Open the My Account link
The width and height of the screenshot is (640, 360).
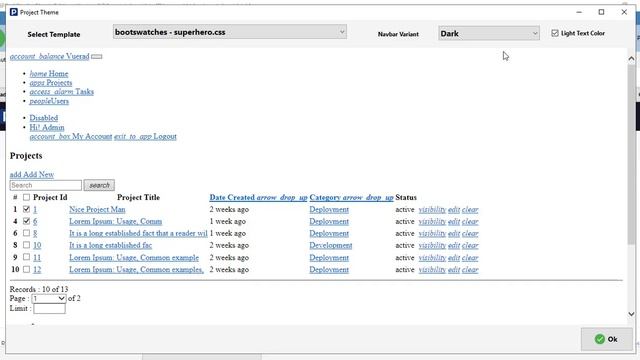pyautogui.click(x=71, y=136)
